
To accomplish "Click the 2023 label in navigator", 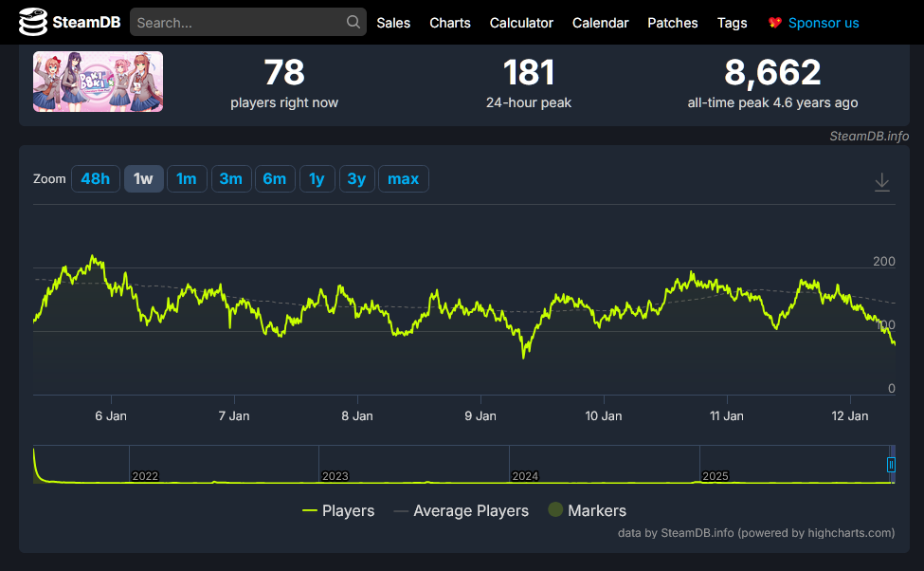I will 335,476.
